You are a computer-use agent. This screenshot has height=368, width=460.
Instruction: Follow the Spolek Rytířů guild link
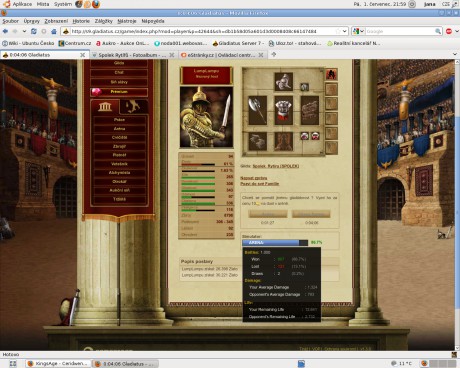(x=275, y=166)
